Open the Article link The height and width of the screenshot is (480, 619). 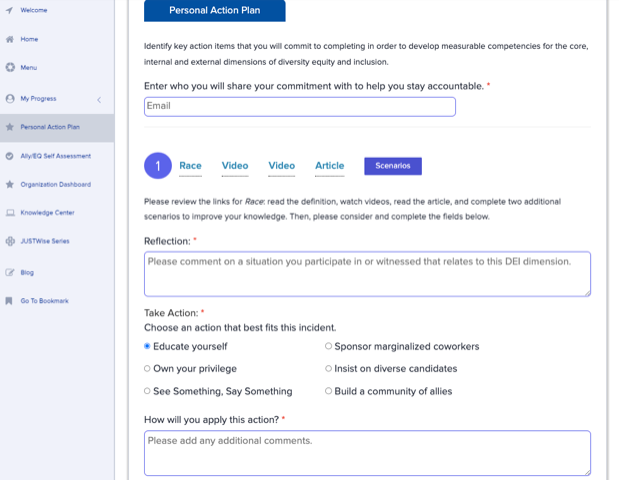click(x=330, y=166)
